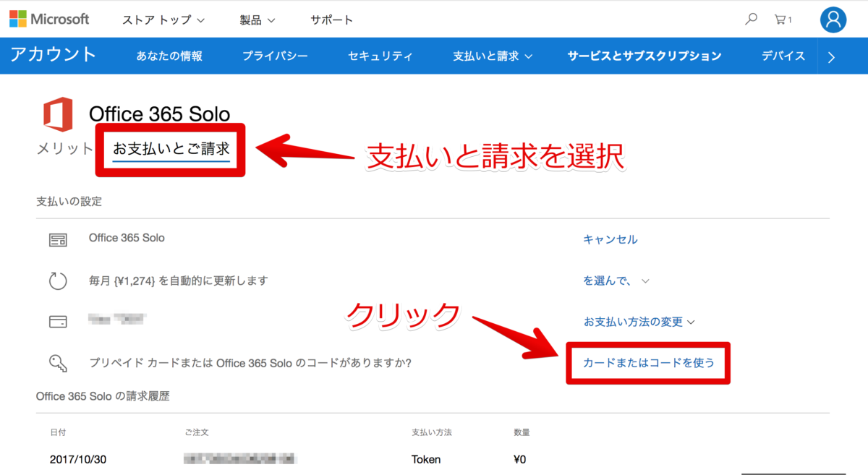The width and height of the screenshot is (868, 475).
Task: Click the Office 365 Solo product title
Action: pos(159,114)
